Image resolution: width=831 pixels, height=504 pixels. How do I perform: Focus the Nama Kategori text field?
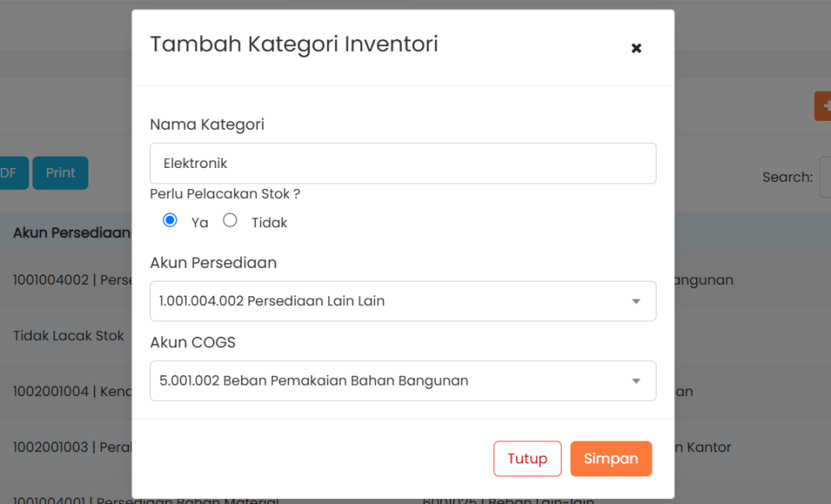(x=403, y=163)
